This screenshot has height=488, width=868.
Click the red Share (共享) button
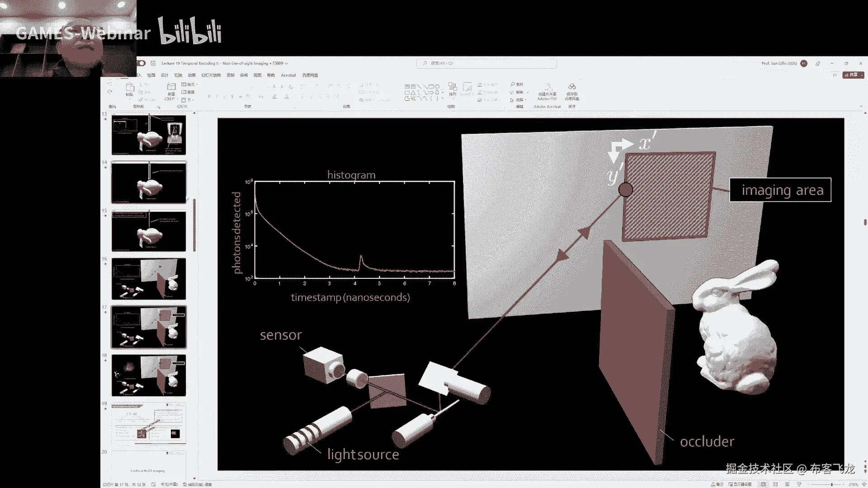pyautogui.click(x=851, y=75)
